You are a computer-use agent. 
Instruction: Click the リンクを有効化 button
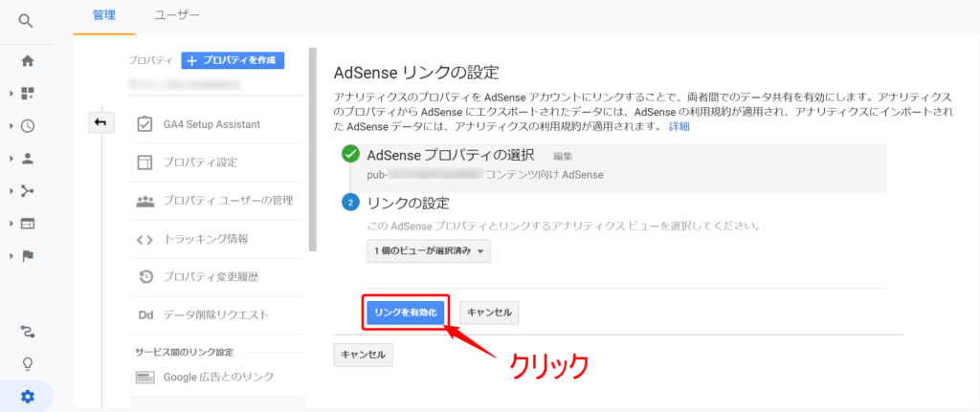pos(406,313)
